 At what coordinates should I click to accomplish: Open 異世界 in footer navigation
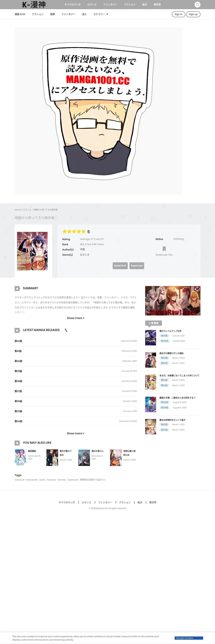[153, 503]
